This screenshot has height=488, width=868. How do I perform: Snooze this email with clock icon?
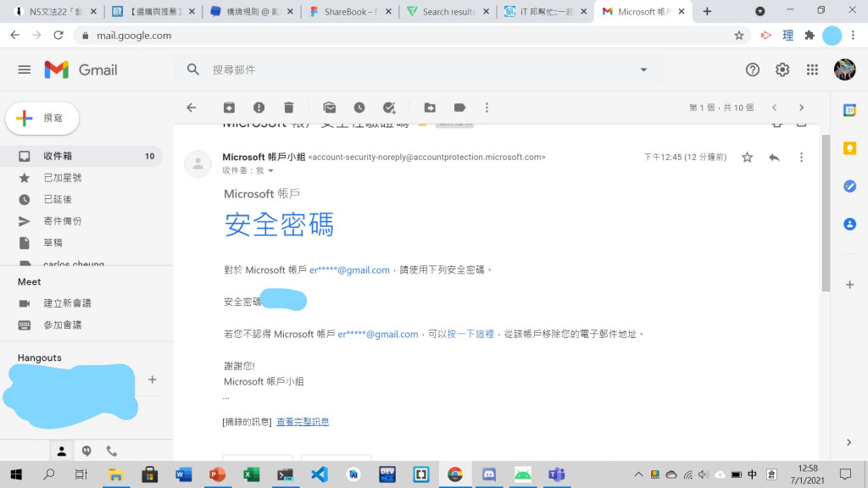point(359,108)
